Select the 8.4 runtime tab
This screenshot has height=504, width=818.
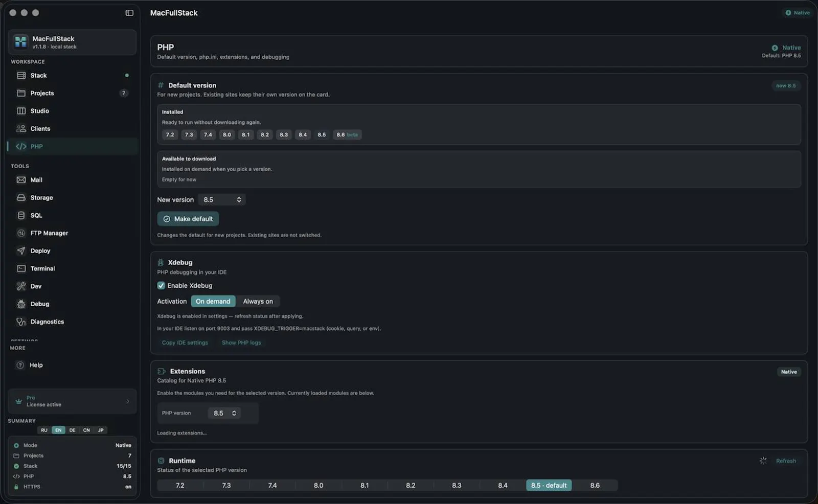point(503,485)
